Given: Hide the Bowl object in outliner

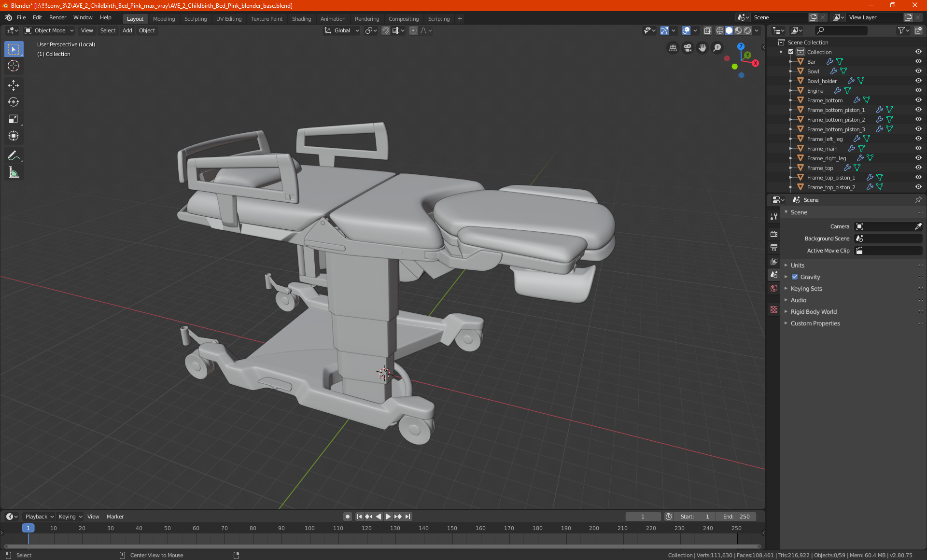Looking at the screenshot, I should coord(918,71).
